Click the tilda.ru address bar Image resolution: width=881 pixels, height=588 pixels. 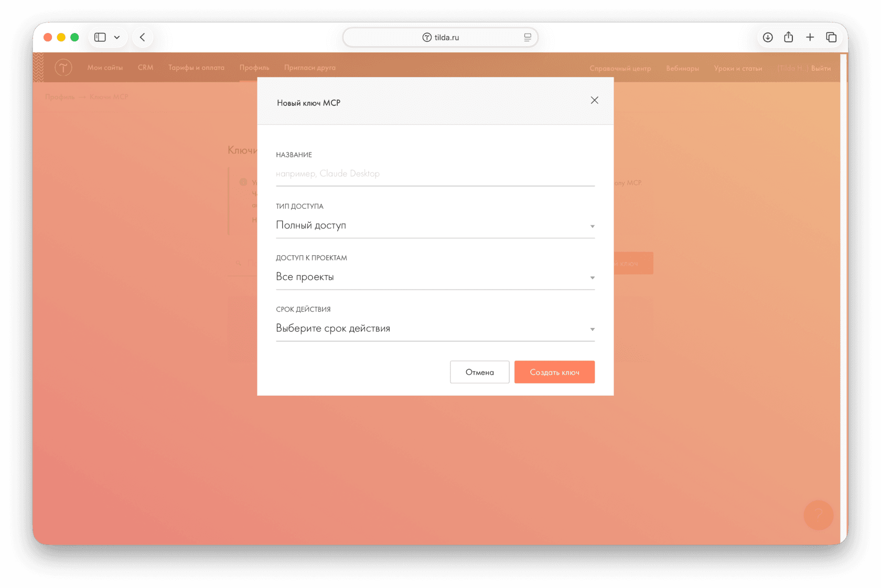[440, 37]
